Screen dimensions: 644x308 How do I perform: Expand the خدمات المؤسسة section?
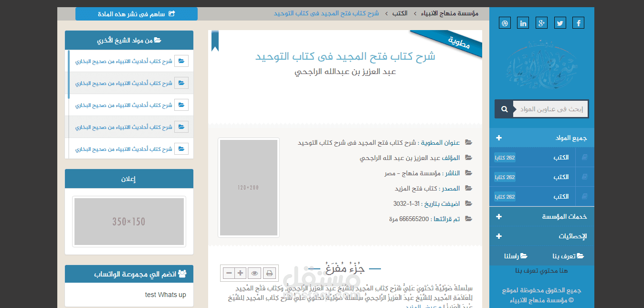click(x=542, y=217)
